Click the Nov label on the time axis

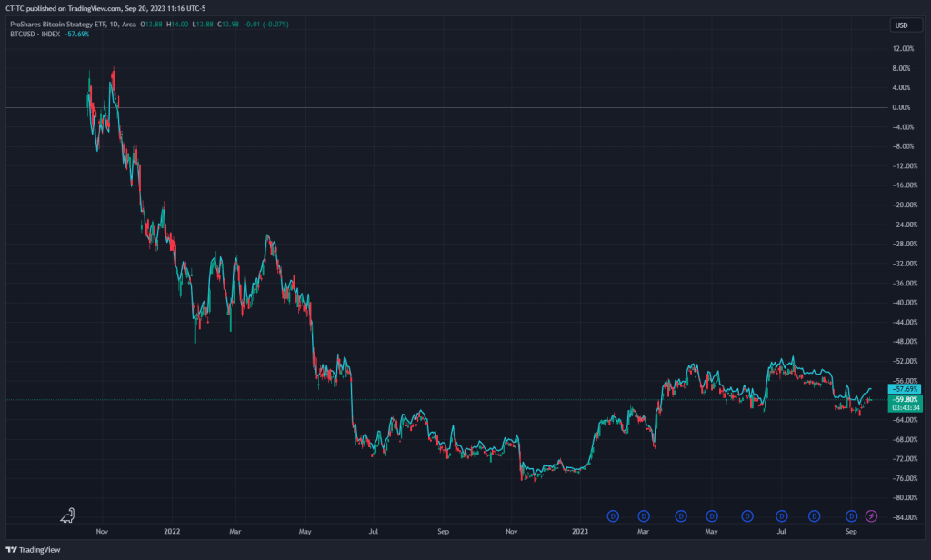coord(102,528)
